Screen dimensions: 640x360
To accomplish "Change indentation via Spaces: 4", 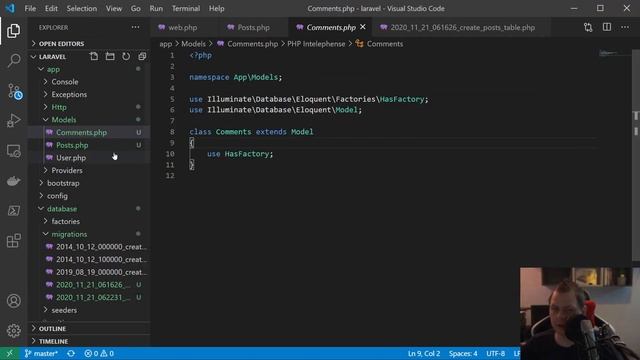I will (x=463, y=353).
